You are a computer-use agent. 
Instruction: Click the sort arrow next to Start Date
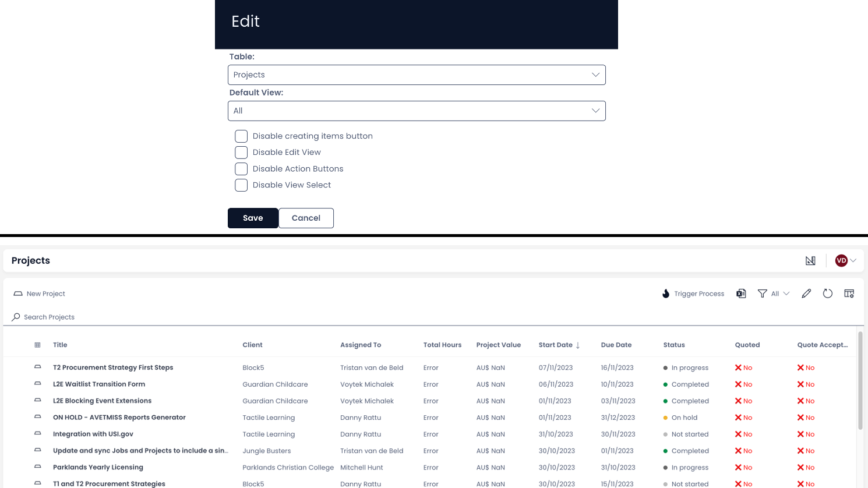click(x=578, y=345)
